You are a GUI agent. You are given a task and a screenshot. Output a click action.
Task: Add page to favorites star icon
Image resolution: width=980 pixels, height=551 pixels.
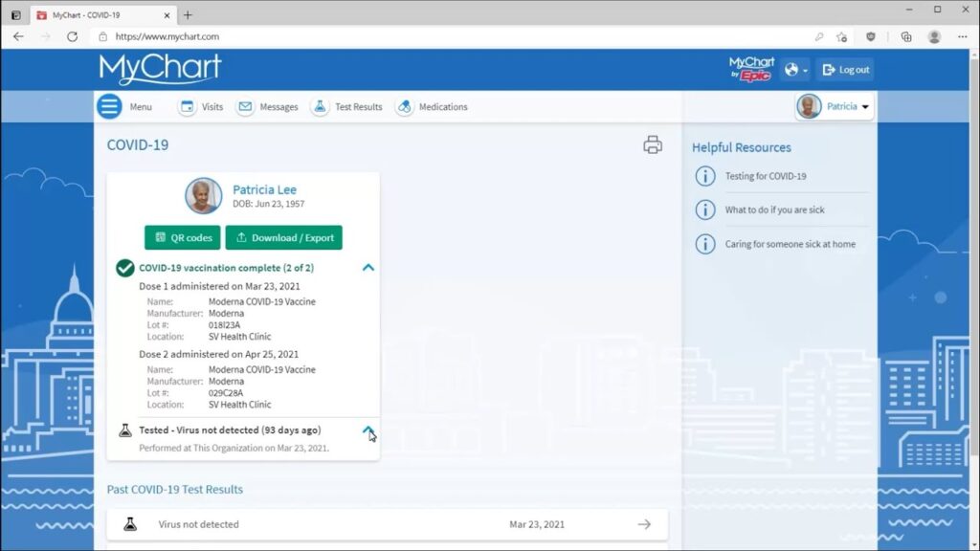[x=842, y=37]
